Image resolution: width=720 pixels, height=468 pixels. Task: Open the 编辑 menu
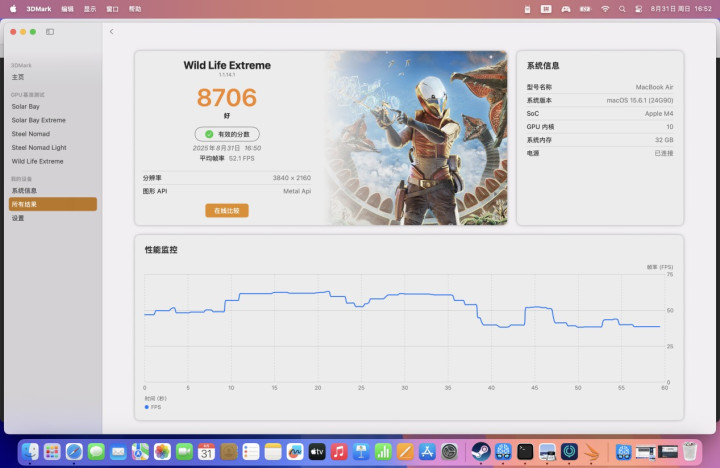68,9
